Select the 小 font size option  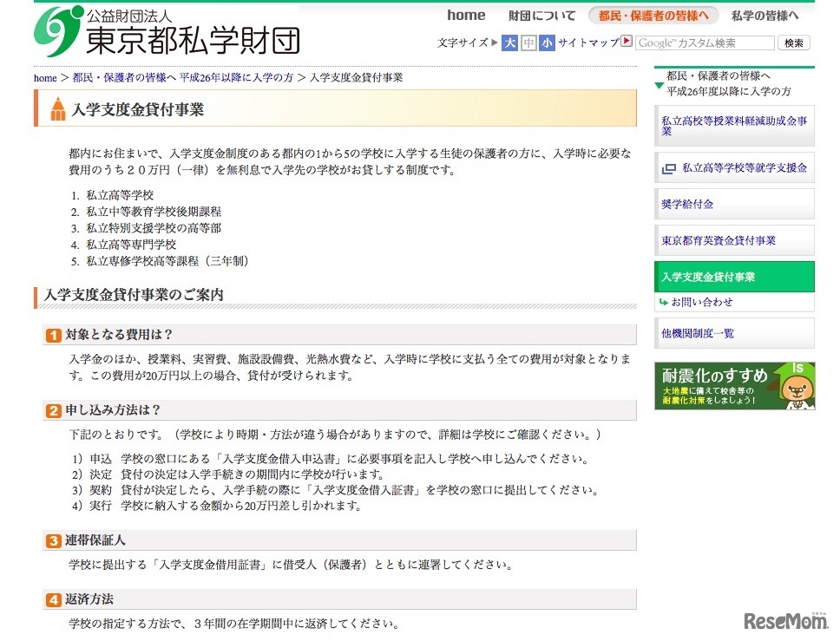coord(548,42)
